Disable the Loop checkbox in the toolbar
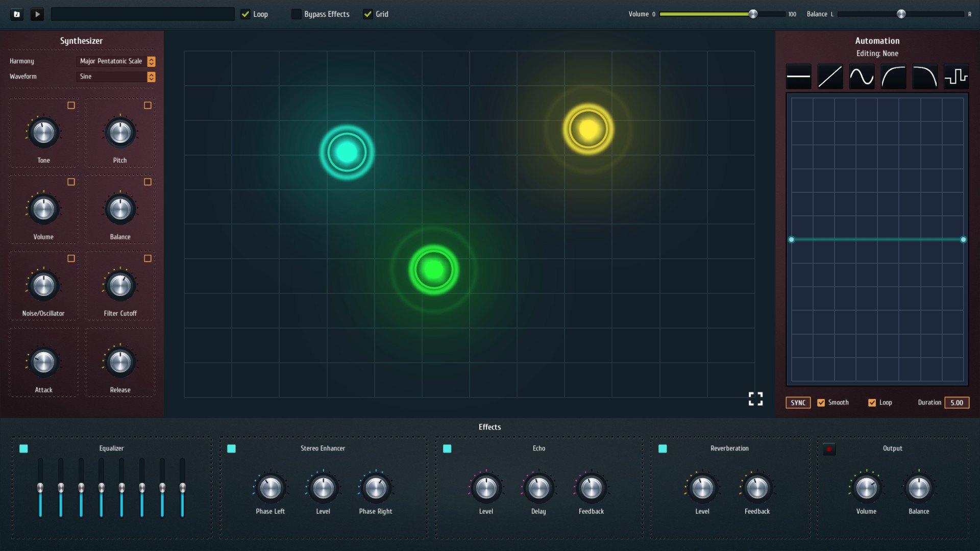 click(246, 14)
